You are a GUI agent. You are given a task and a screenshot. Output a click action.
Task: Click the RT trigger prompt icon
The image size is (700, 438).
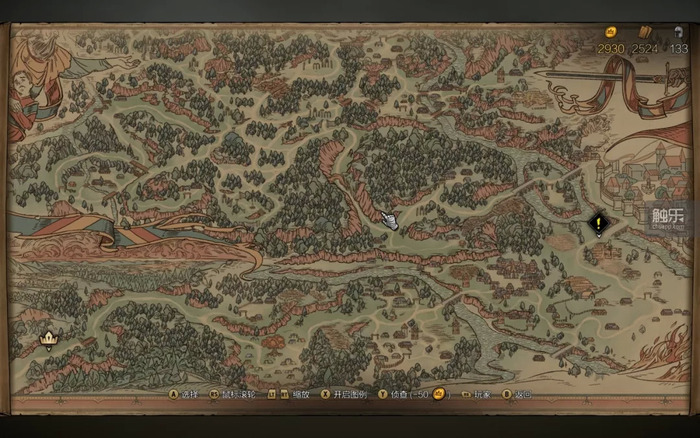click(x=285, y=394)
